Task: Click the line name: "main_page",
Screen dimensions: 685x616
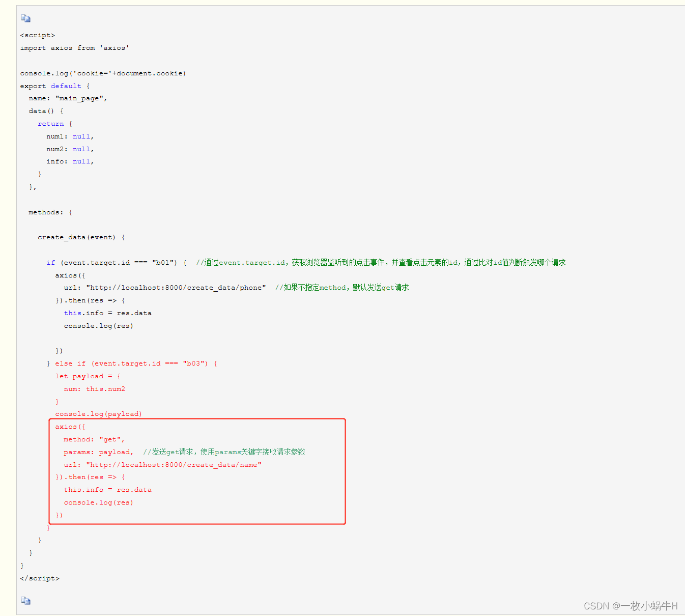Action: pyautogui.click(x=68, y=98)
